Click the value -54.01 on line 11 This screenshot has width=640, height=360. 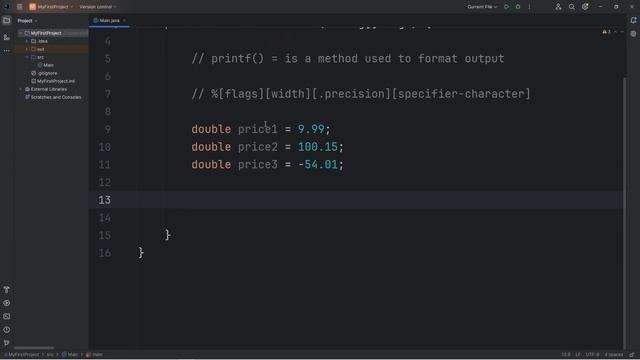click(318, 165)
